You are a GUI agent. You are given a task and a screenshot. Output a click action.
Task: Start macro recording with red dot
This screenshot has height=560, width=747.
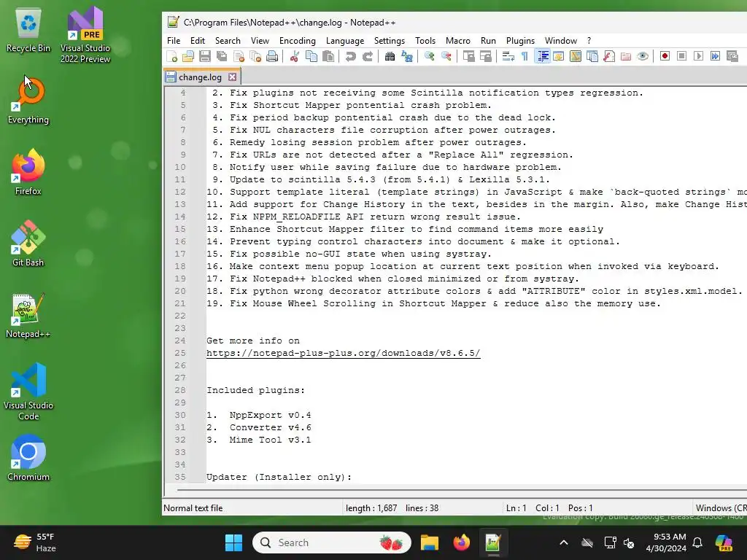[665, 57]
